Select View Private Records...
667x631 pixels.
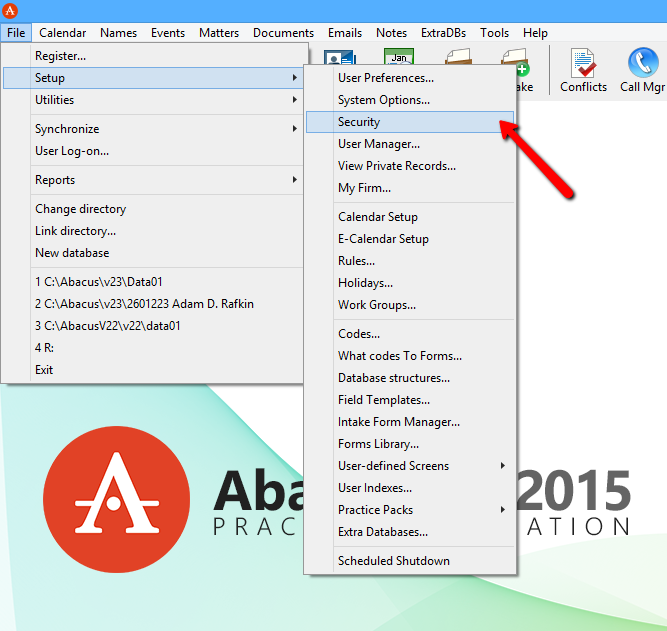click(410, 166)
